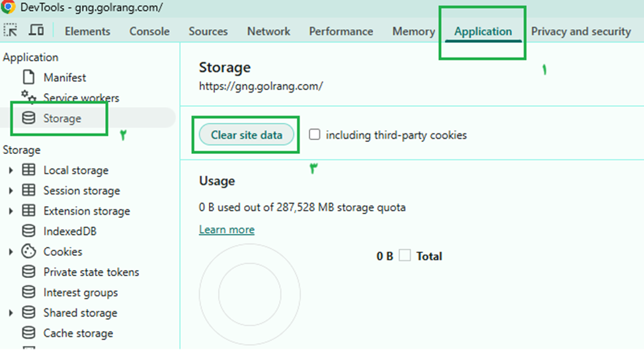Click the Cache storage database icon
Image resolution: width=644 pixels, height=362 pixels.
pos(28,333)
